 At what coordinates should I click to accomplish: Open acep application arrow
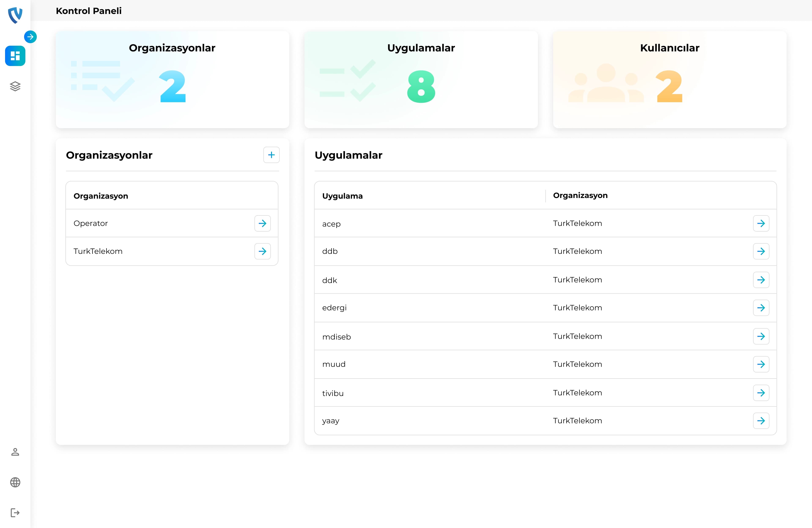pos(761,223)
